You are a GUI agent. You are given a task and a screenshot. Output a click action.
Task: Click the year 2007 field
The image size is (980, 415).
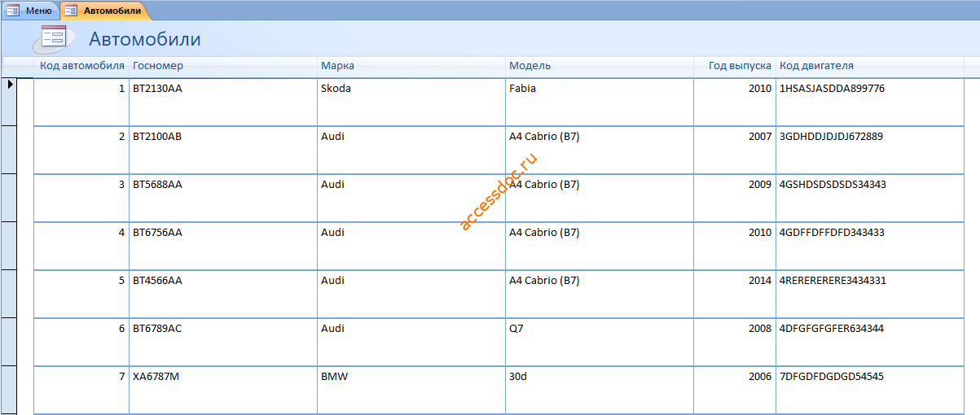point(735,150)
